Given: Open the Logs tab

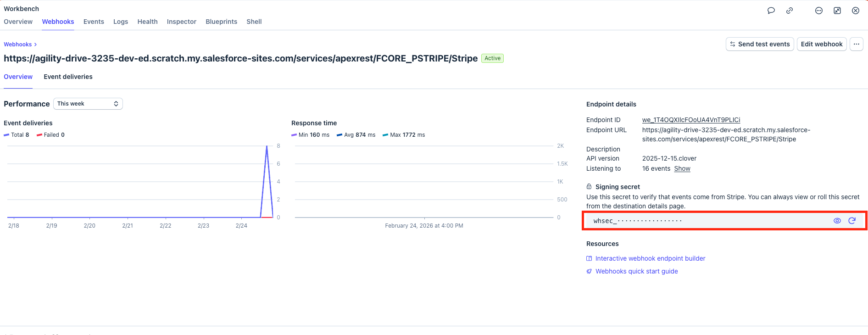Looking at the screenshot, I should click(x=121, y=22).
